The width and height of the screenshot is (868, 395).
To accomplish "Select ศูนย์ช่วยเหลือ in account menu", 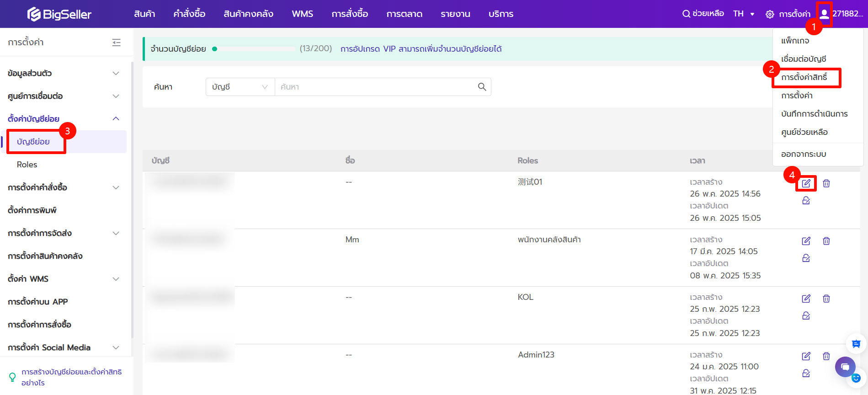I will coord(804,132).
